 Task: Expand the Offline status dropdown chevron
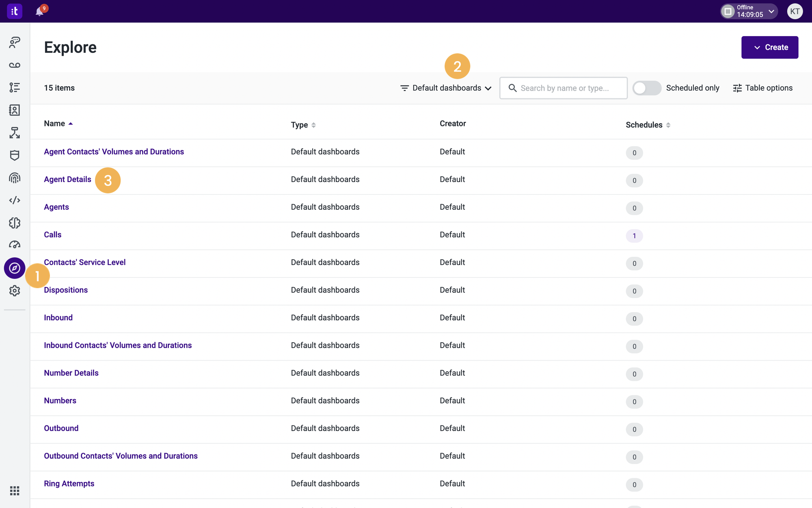[x=771, y=11]
